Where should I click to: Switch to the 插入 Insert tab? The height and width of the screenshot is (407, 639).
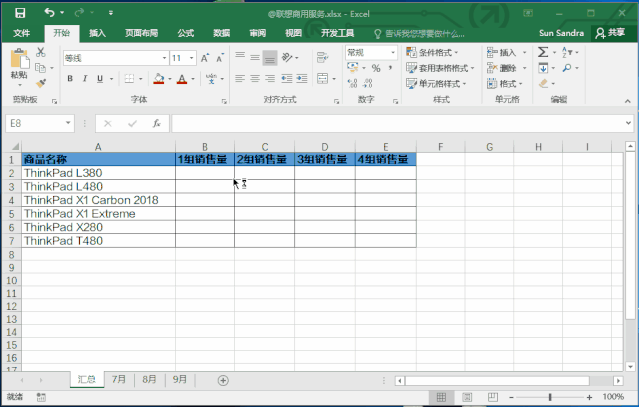[x=97, y=33]
